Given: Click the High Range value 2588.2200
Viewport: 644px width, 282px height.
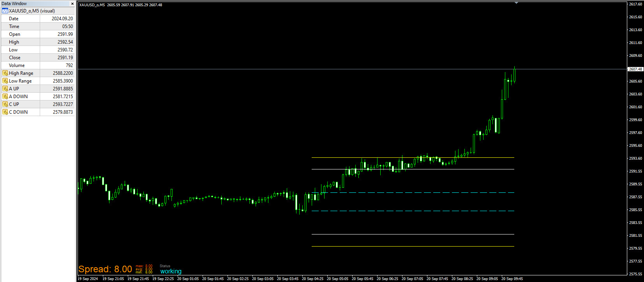Looking at the screenshot, I should 63,73.
